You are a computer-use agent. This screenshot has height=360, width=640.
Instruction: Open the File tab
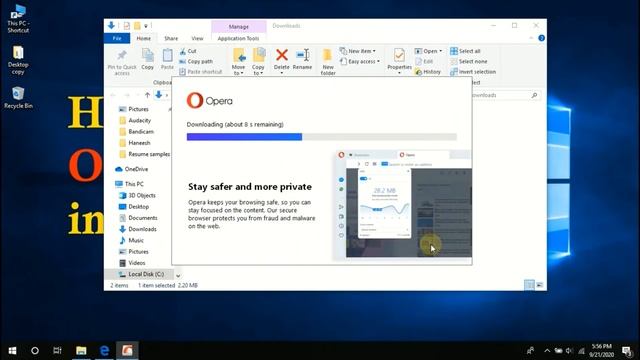117,38
